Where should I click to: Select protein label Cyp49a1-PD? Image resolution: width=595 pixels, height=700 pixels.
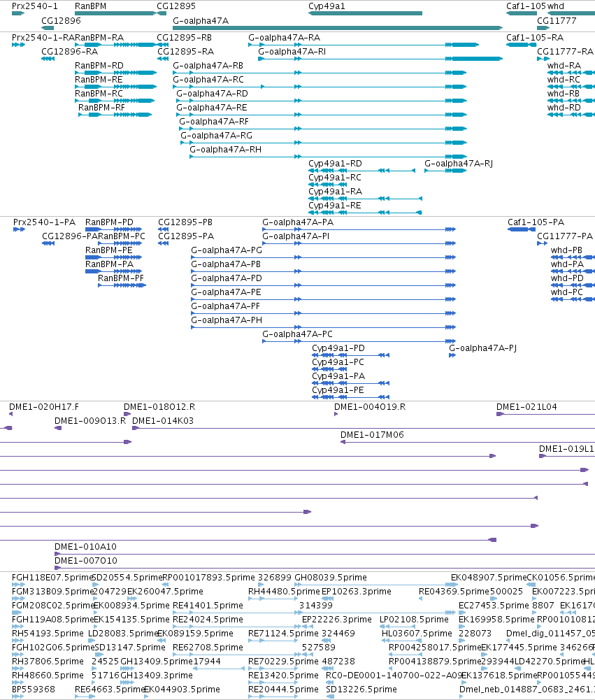(x=338, y=348)
